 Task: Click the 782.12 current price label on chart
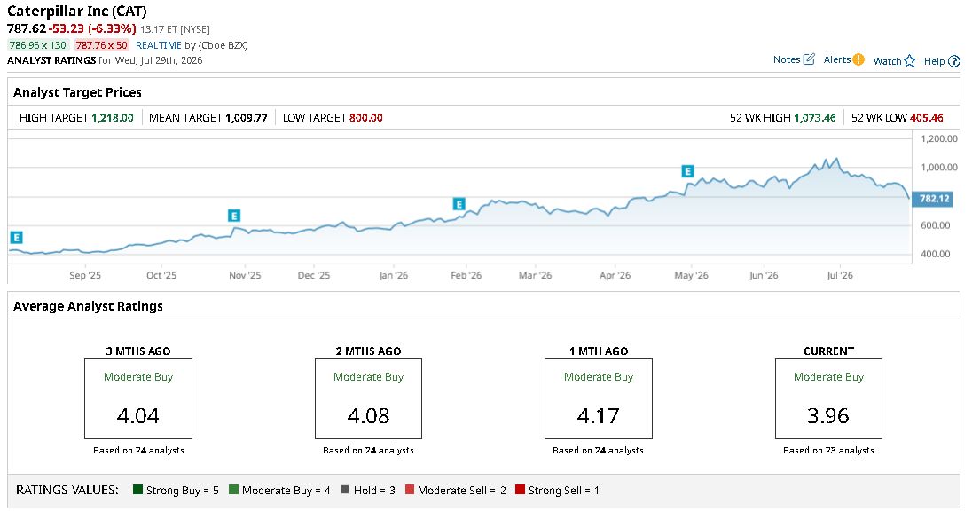click(x=933, y=199)
